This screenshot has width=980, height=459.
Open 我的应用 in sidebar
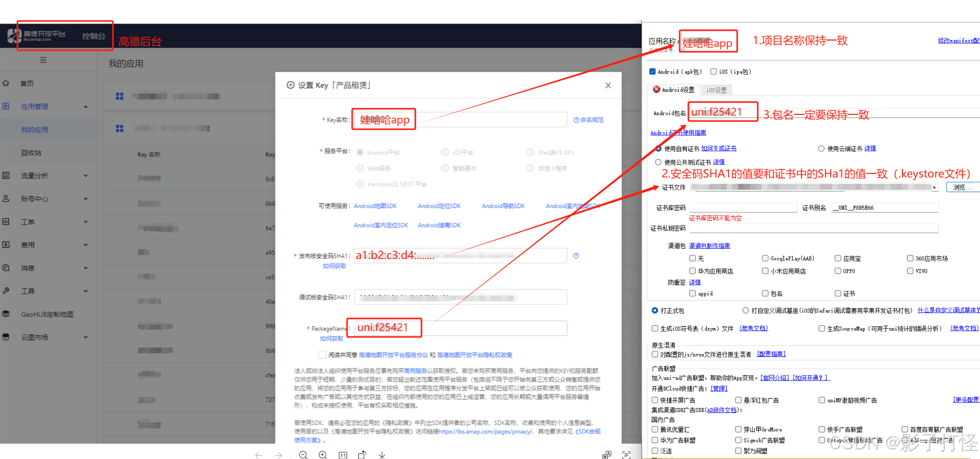click(x=34, y=130)
